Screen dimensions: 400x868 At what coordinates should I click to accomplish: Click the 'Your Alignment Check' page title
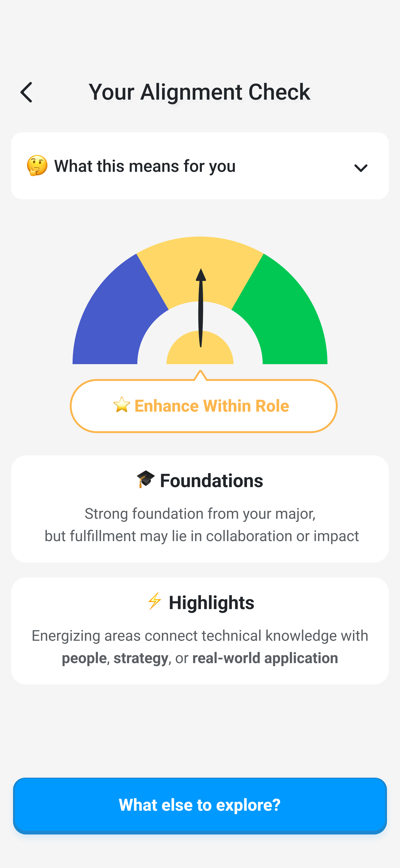click(199, 92)
